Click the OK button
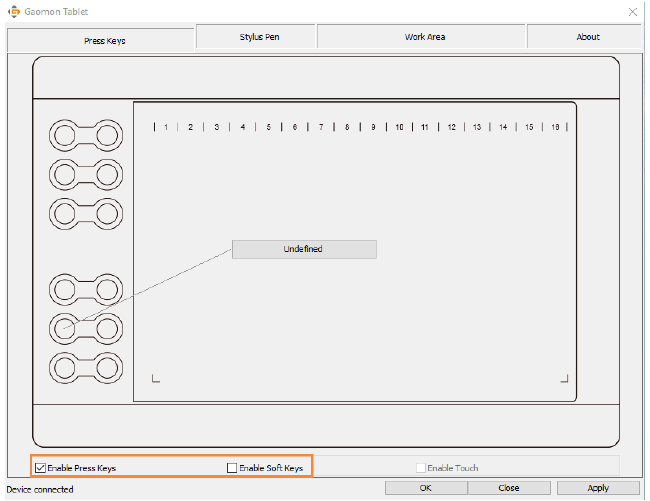 coord(426,488)
